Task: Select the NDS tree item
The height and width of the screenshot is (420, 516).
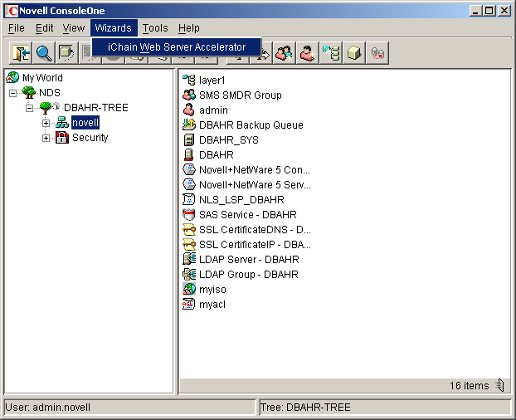Action: (50, 92)
